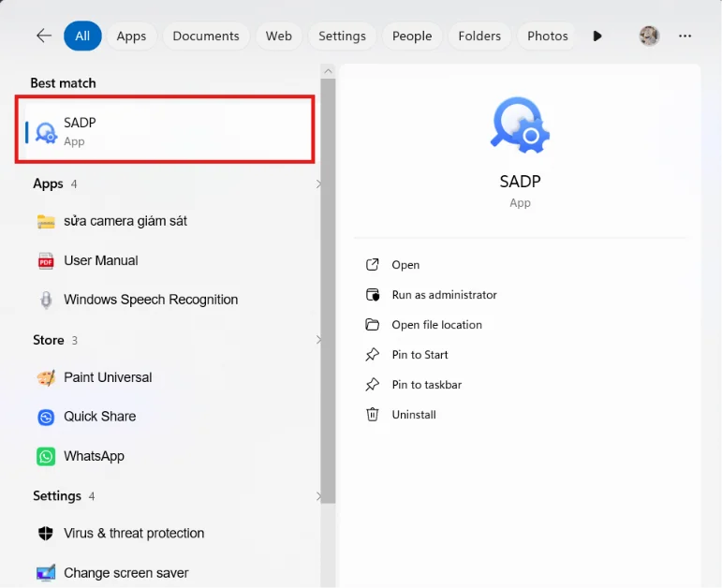The image size is (722, 588).
Task: Click the pin icon beside Pin to Start
Action: coord(372,355)
